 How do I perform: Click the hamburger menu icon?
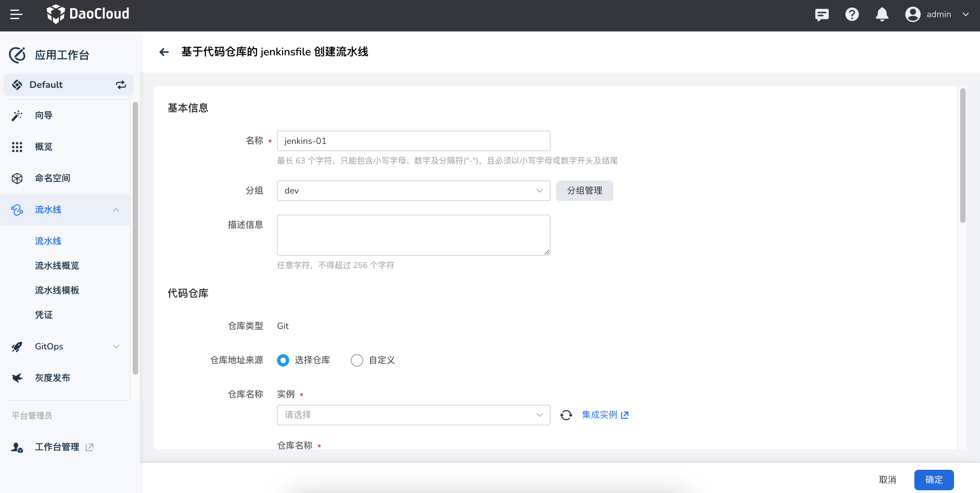(16, 14)
